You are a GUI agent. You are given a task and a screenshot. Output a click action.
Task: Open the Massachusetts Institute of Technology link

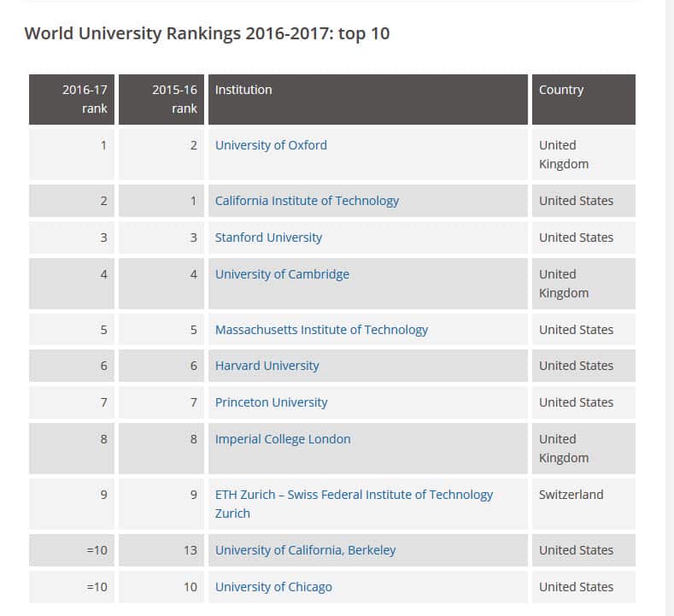321,330
